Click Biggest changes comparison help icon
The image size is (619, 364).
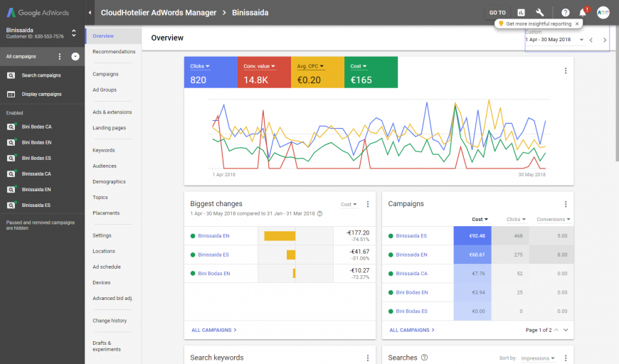coord(319,214)
